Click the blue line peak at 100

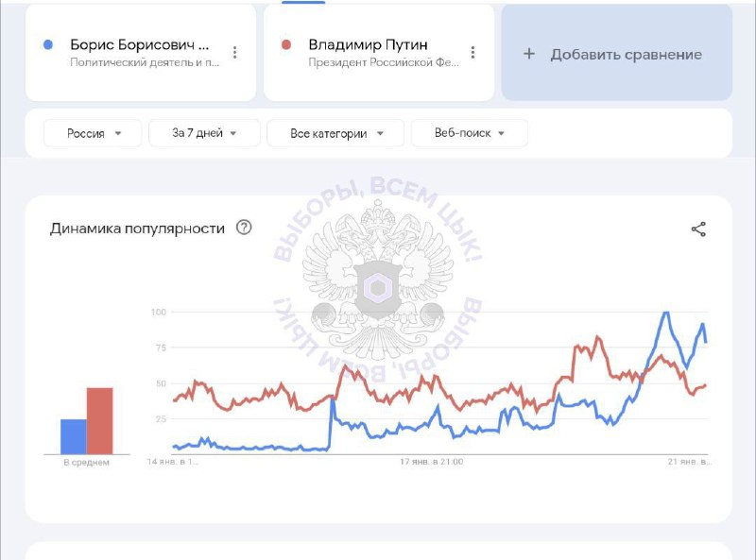click(x=666, y=313)
